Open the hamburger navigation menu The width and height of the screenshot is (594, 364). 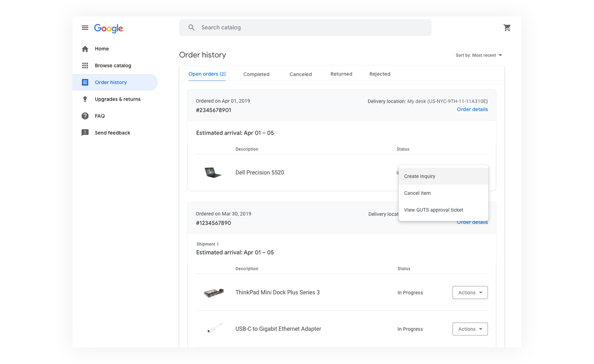pyautogui.click(x=85, y=28)
